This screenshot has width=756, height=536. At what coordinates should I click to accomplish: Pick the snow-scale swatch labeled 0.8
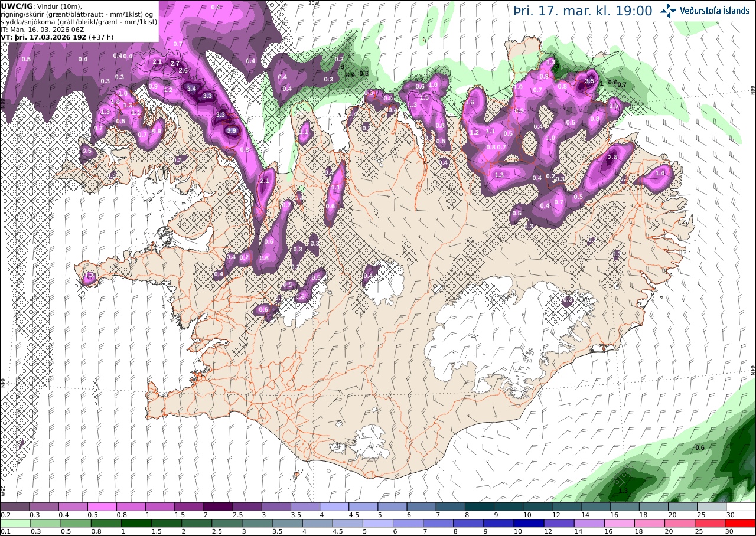[131, 506]
